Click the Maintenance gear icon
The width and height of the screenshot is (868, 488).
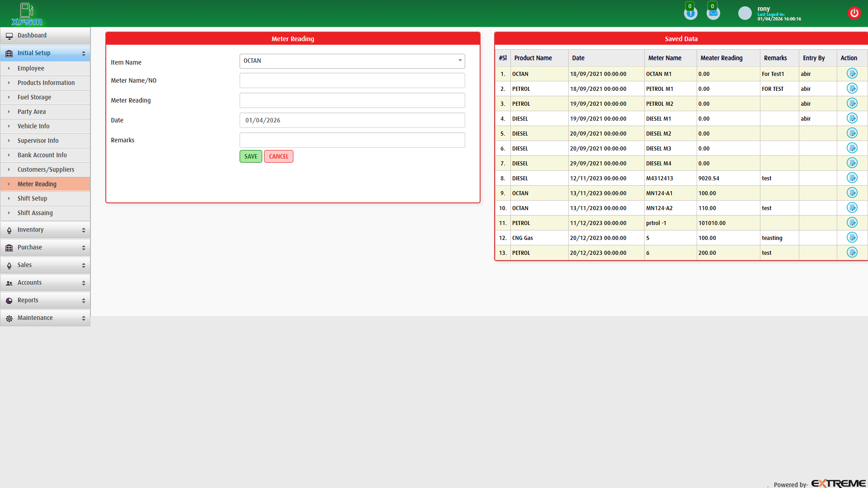9,318
